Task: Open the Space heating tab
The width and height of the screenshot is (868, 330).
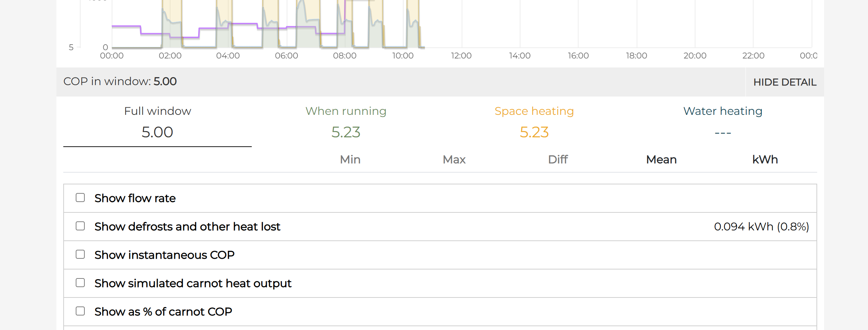Action: (534, 123)
